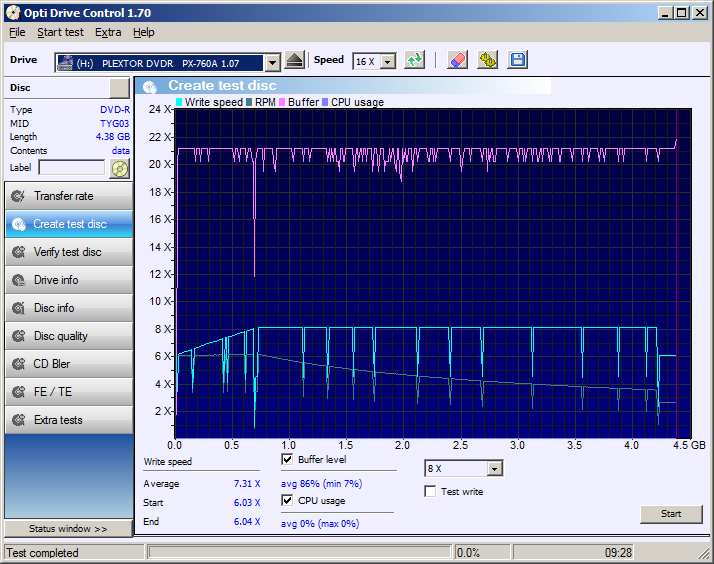Click the CPU usage legend swatch
Image resolution: width=714 pixels, height=564 pixels.
[x=325, y=102]
